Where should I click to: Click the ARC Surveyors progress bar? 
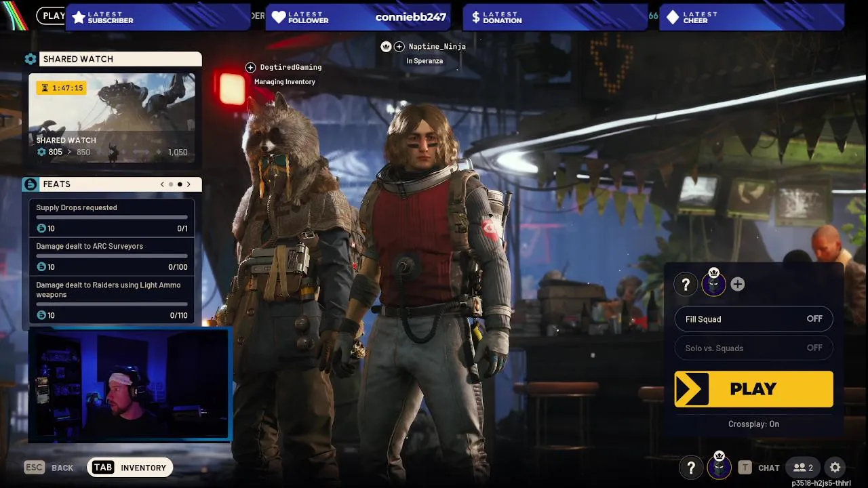[112, 256]
